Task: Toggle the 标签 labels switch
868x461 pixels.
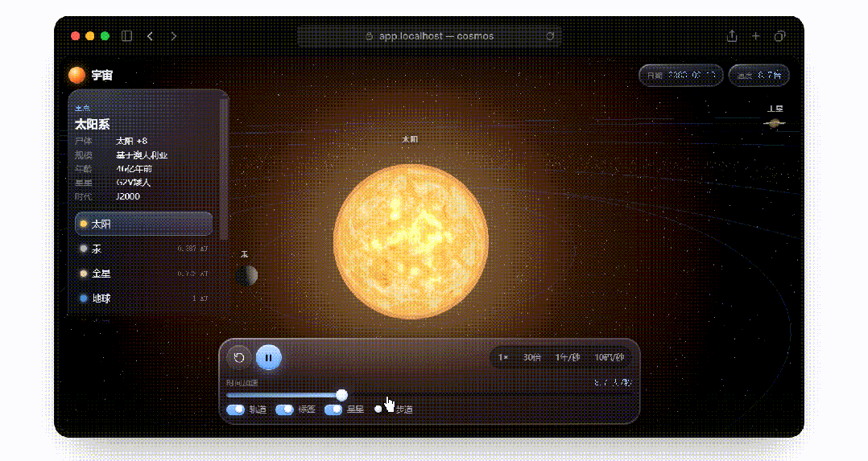Action: (284, 410)
